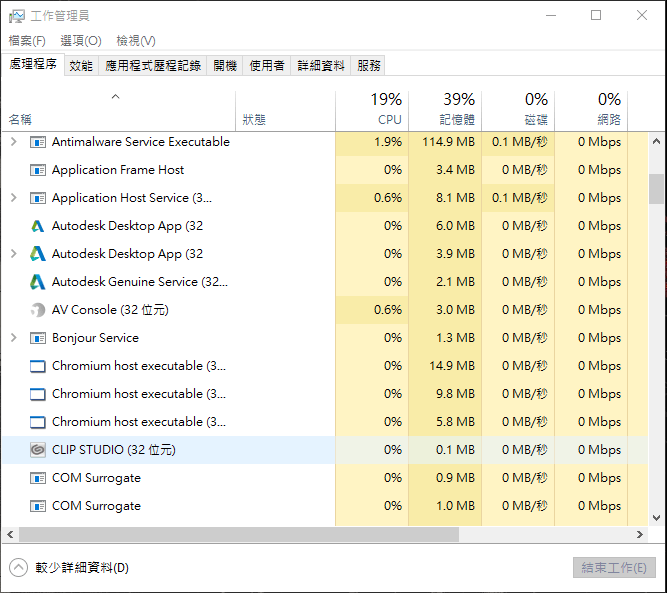
Task: Click the Antimalware Service Executable icon
Action: coord(38,142)
